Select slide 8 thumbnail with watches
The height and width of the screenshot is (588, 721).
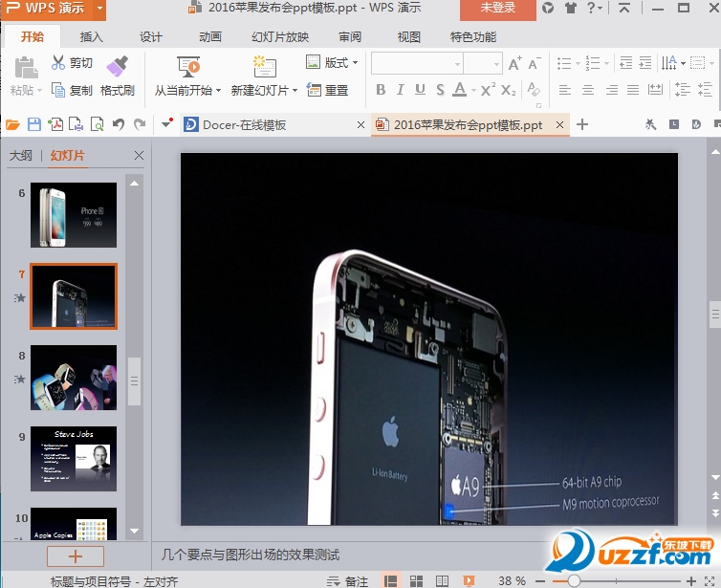(x=74, y=378)
